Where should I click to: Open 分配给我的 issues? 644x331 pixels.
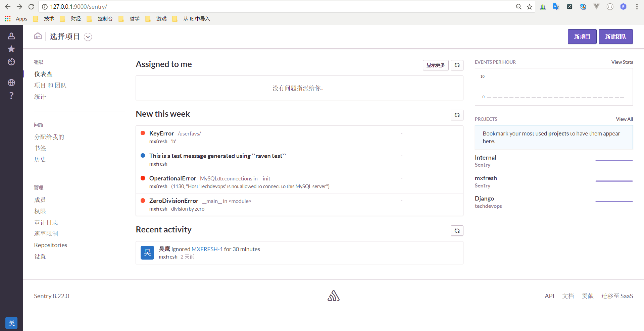point(49,137)
